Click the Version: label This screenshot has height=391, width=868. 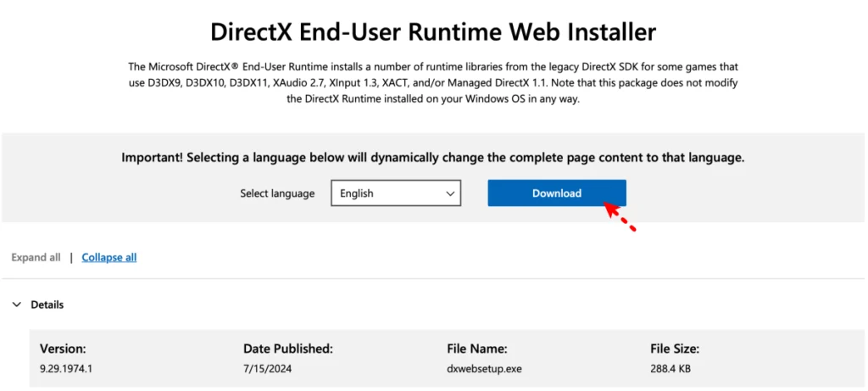click(x=63, y=349)
